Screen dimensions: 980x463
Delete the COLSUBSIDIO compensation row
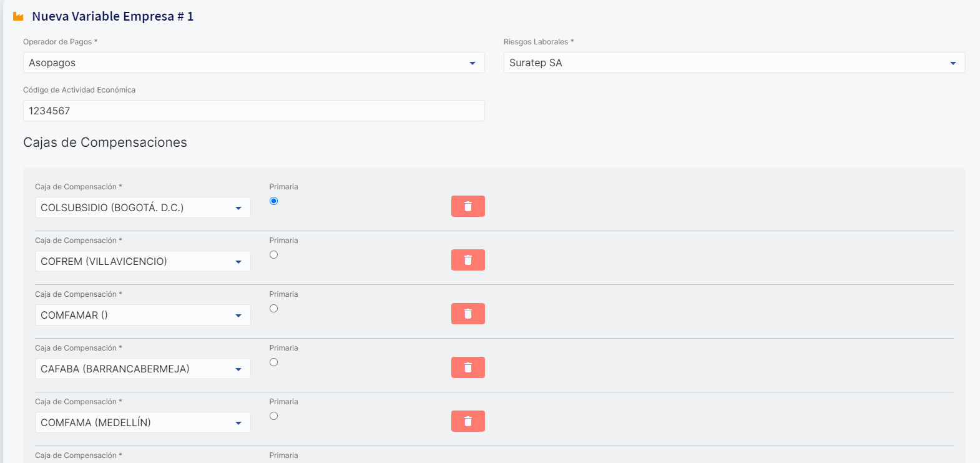coord(468,206)
